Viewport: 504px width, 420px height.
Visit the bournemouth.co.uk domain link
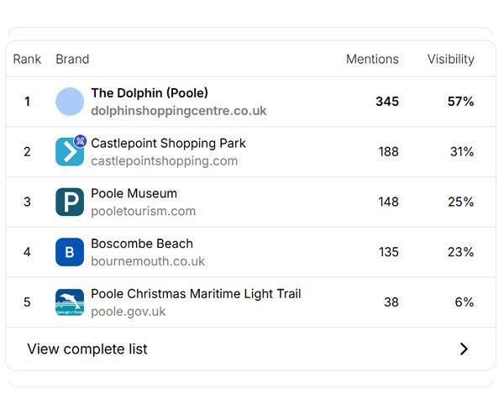[148, 261]
